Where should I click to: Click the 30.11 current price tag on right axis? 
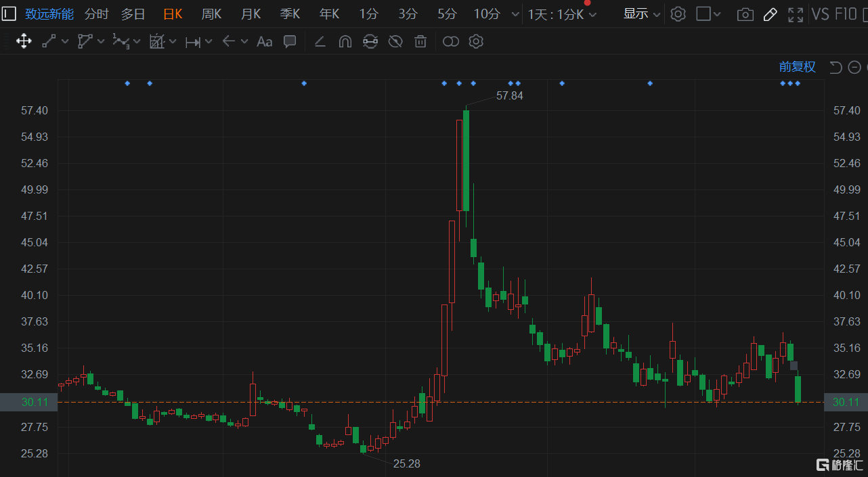point(846,402)
